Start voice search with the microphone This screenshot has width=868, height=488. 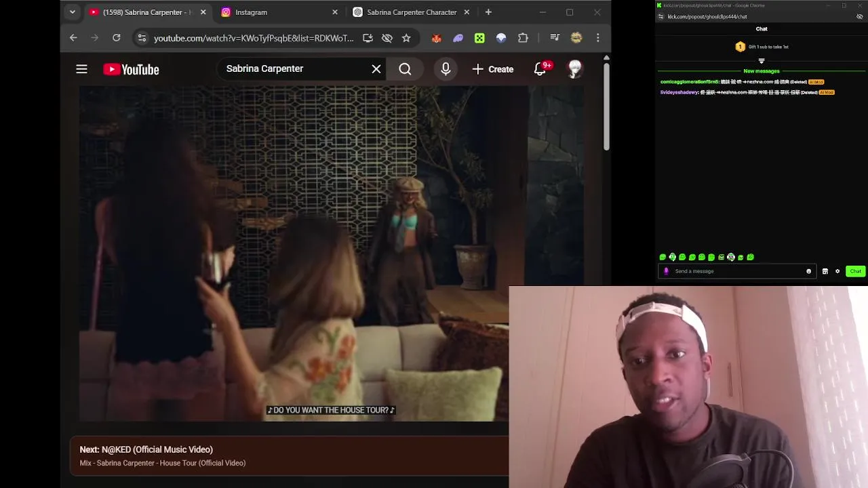tap(446, 69)
